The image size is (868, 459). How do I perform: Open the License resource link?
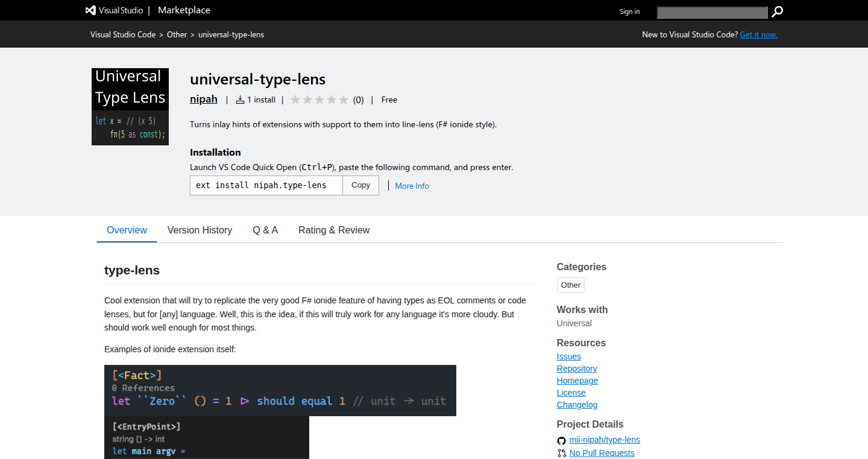571,393
